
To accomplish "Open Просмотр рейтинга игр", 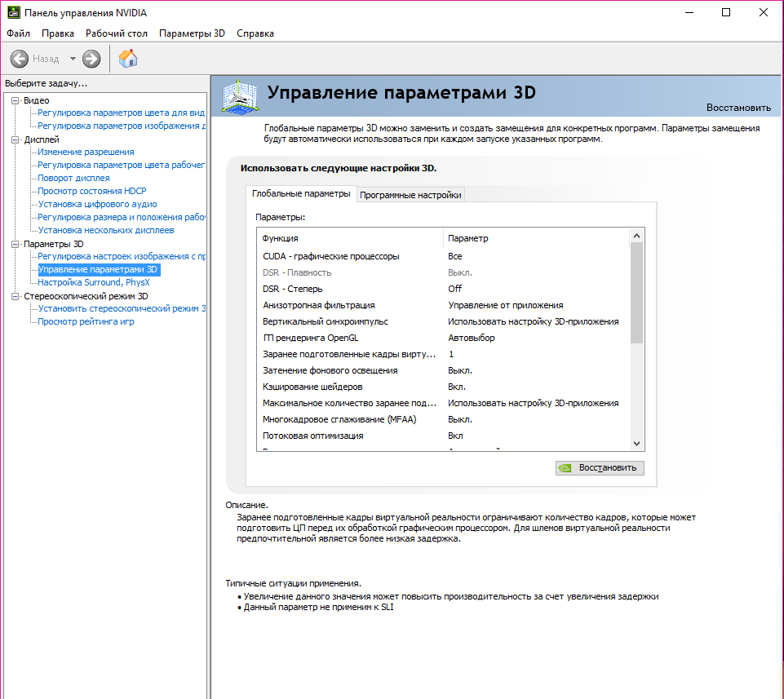I will click(x=86, y=321).
